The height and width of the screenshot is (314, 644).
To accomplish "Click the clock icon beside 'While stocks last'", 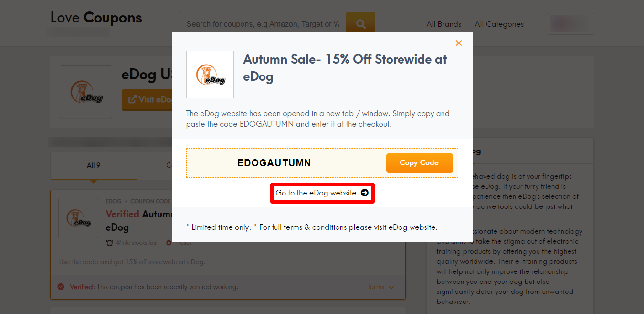I will pos(110,242).
